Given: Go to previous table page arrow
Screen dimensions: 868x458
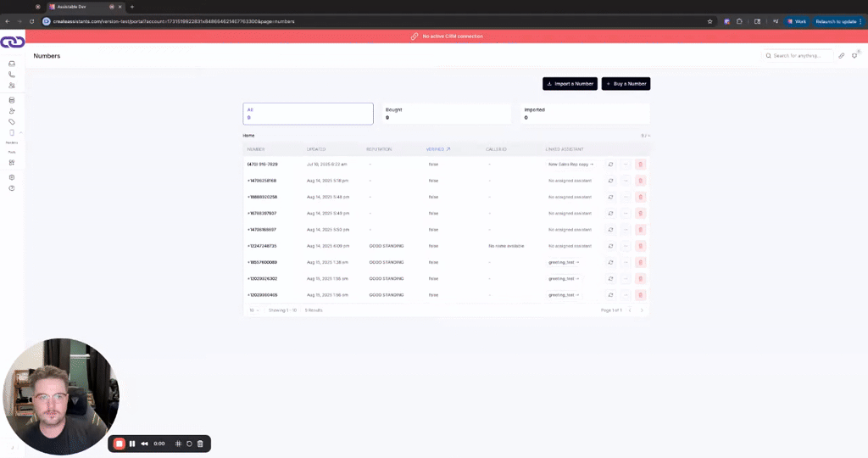Looking at the screenshot, I should (630, 310).
